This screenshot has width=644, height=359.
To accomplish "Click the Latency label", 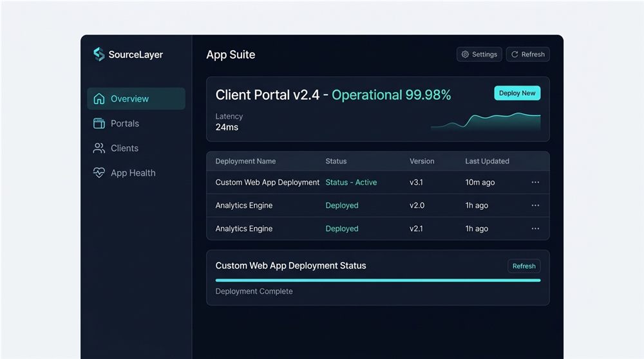I will tap(229, 116).
